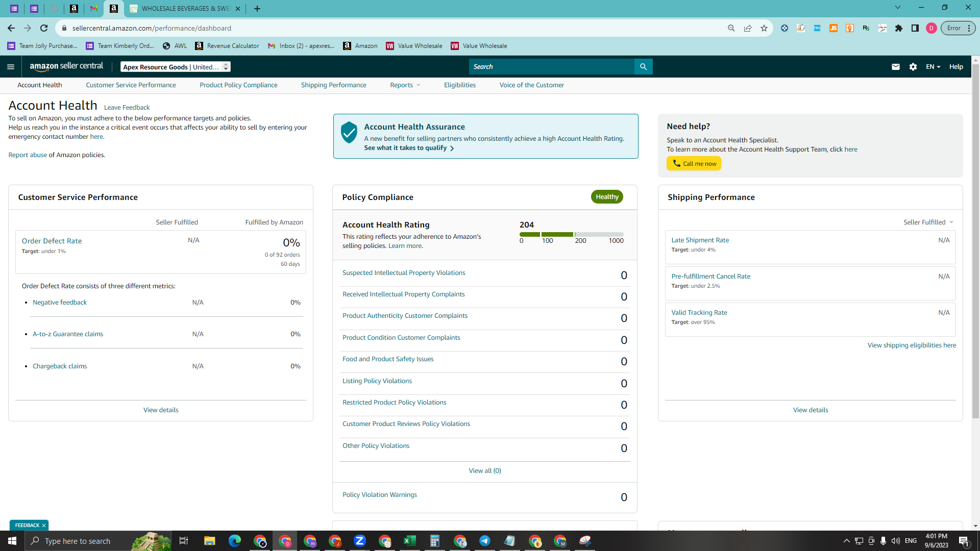The height and width of the screenshot is (551, 980).
Task: Click the Leave Feedback link
Action: point(127,108)
